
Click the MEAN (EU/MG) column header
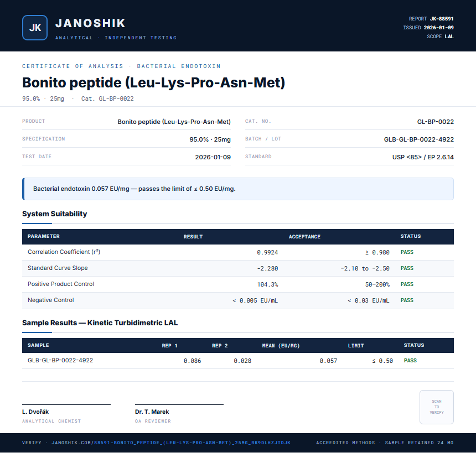click(x=281, y=346)
